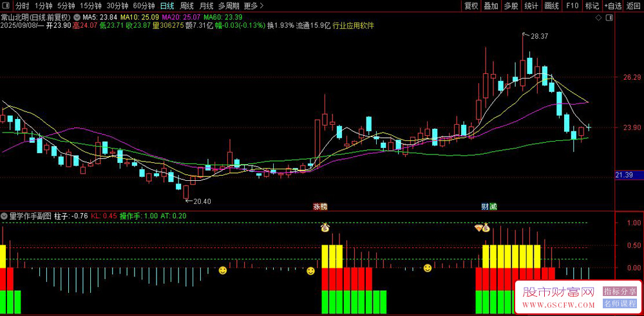644x316 pixels.
Task: Select the 15分钟 period tab
Action: coord(91,6)
